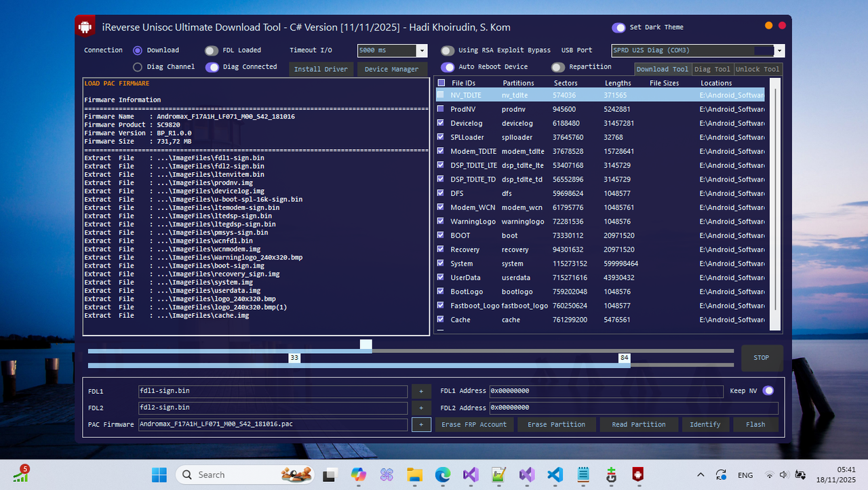
Task: Click the red Android app logo icon
Action: tap(85, 26)
